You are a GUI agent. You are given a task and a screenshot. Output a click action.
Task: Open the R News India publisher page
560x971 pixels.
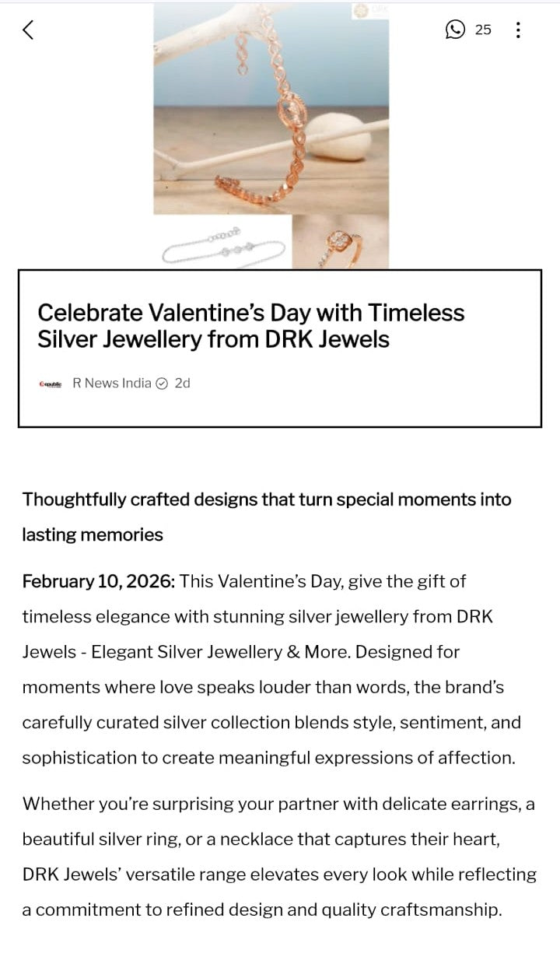(x=111, y=383)
